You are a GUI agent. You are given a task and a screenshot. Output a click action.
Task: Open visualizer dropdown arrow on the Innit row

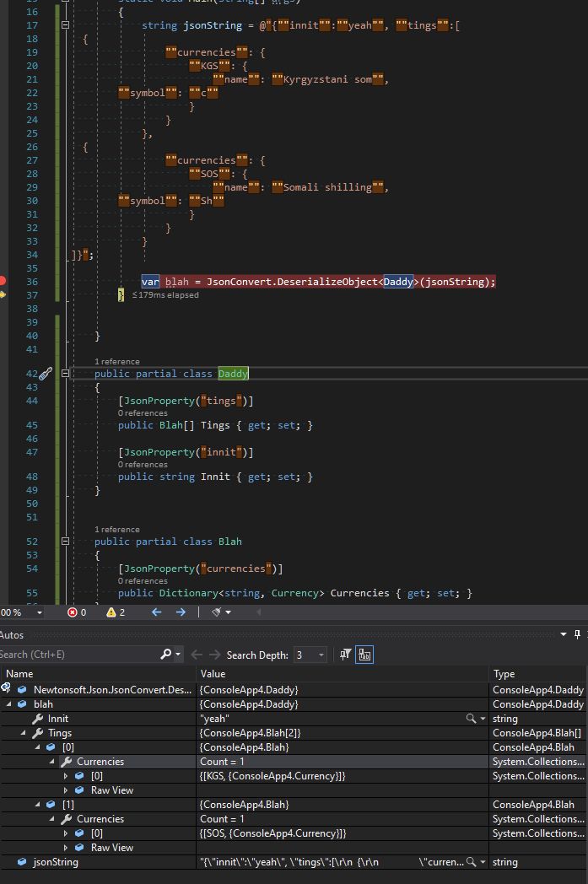pos(483,719)
